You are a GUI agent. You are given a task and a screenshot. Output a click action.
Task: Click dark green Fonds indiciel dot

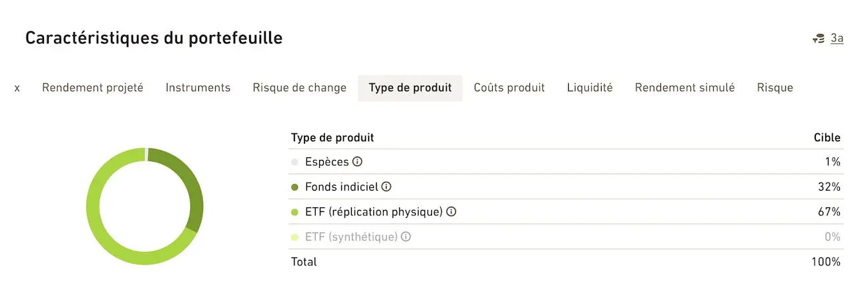pos(294,187)
